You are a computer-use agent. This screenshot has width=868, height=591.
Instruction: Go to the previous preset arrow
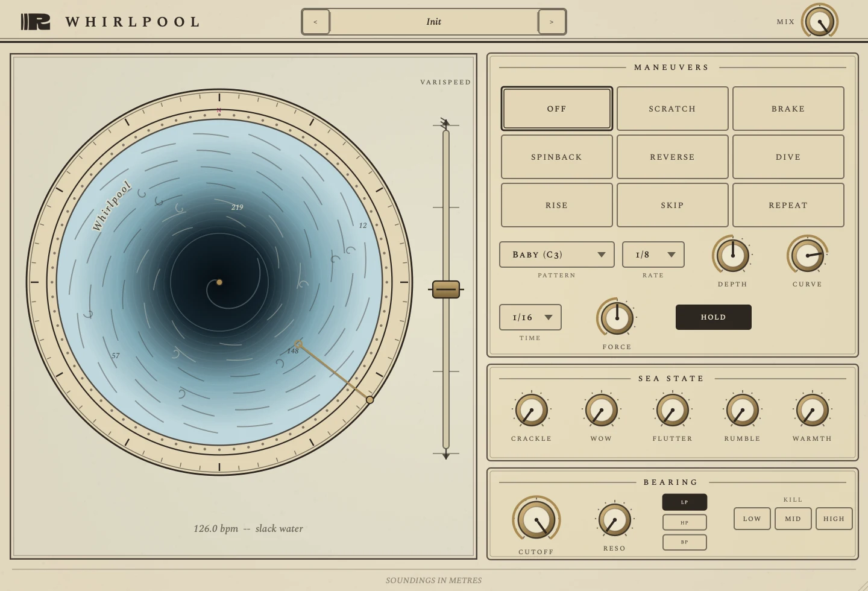point(315,22)
